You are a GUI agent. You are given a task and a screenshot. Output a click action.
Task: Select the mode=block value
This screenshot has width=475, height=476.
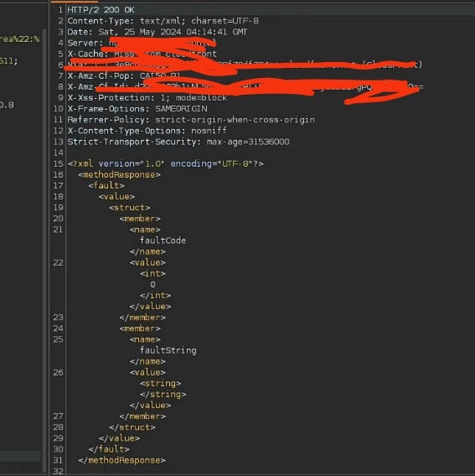(201, 98)
